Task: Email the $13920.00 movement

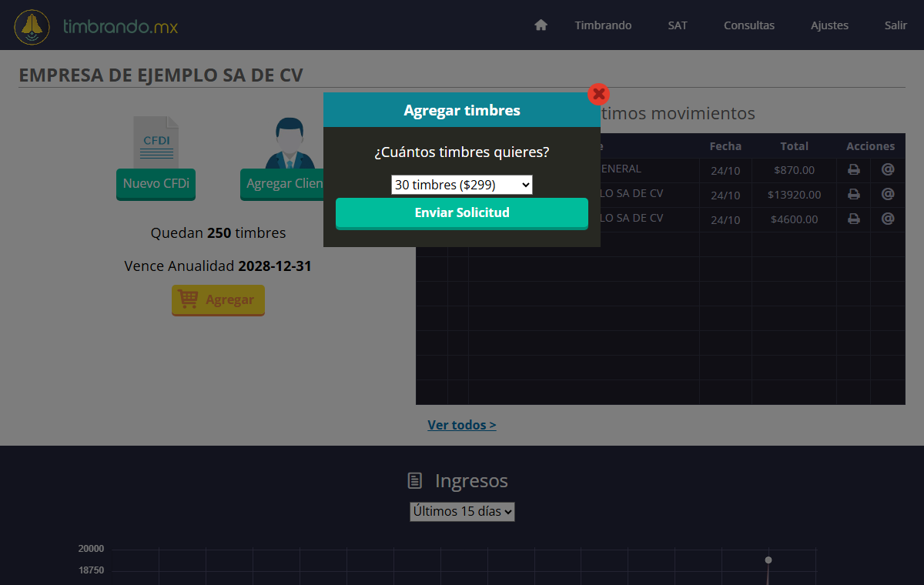Action: point(888,194)
